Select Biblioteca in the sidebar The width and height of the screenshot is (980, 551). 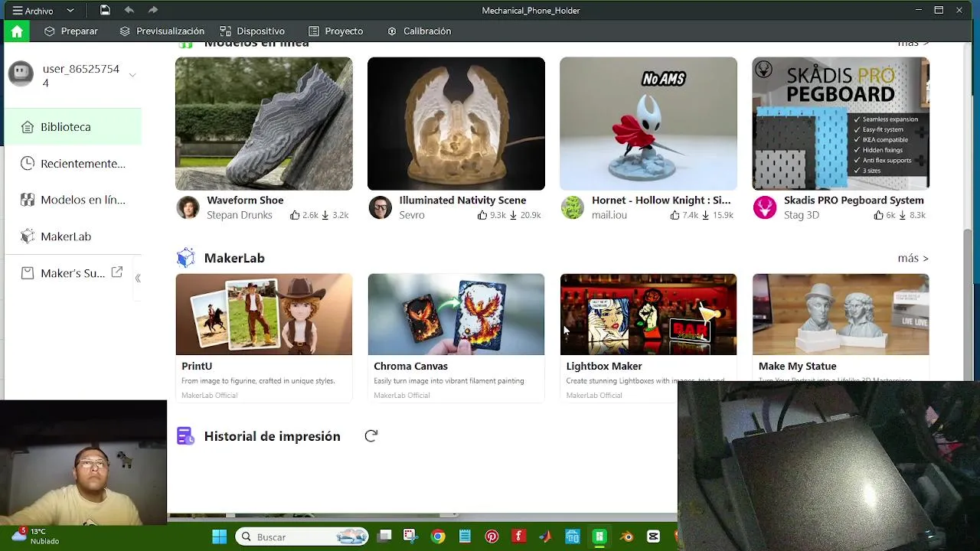73,127
